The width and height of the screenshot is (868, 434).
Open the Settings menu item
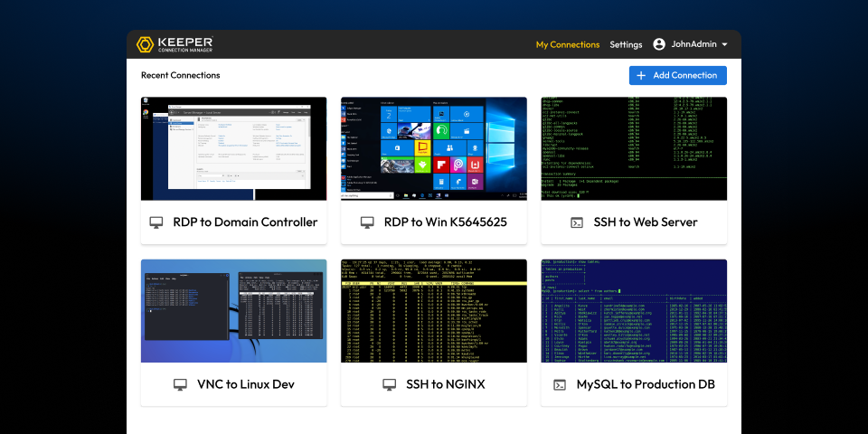pyautogui.click(x=626, y=44)
